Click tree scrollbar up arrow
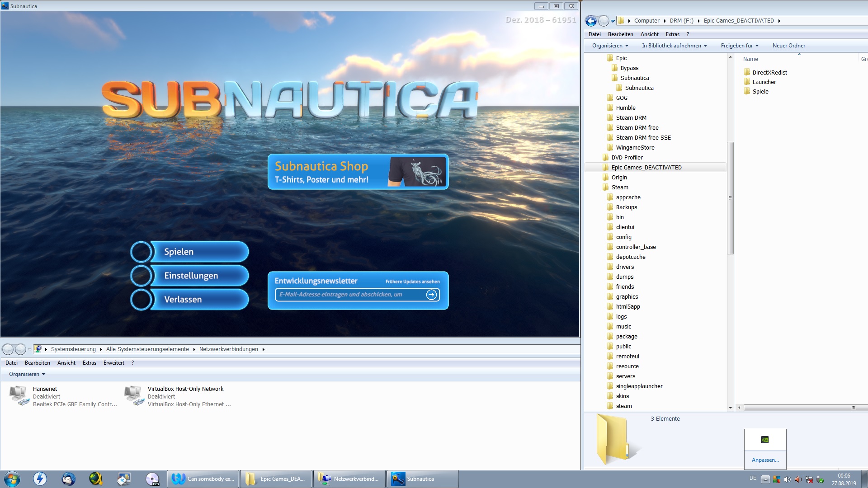The image size is (868, 488). point(730,57)
